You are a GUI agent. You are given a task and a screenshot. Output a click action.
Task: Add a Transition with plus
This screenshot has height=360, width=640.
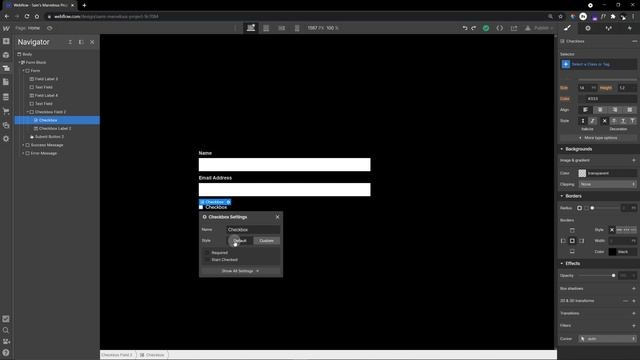click(634, 313)
